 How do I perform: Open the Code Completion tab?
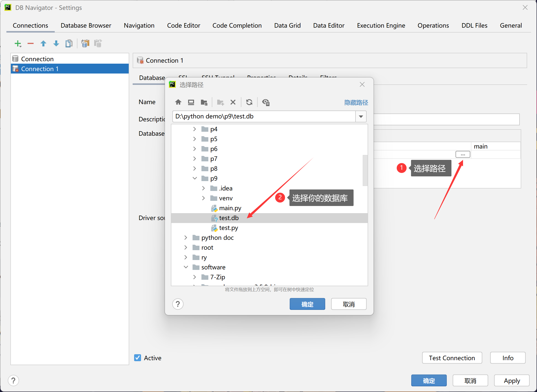tap(237, 25)
